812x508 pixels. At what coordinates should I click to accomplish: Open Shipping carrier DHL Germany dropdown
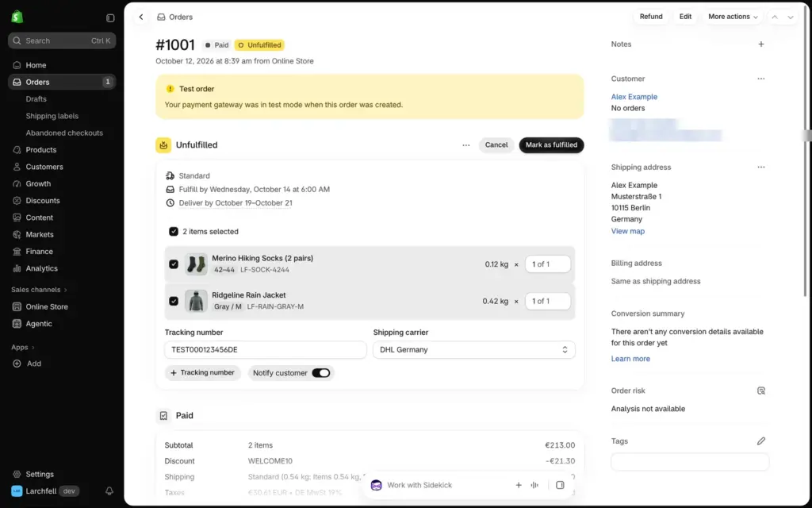(x=474, y=350)
